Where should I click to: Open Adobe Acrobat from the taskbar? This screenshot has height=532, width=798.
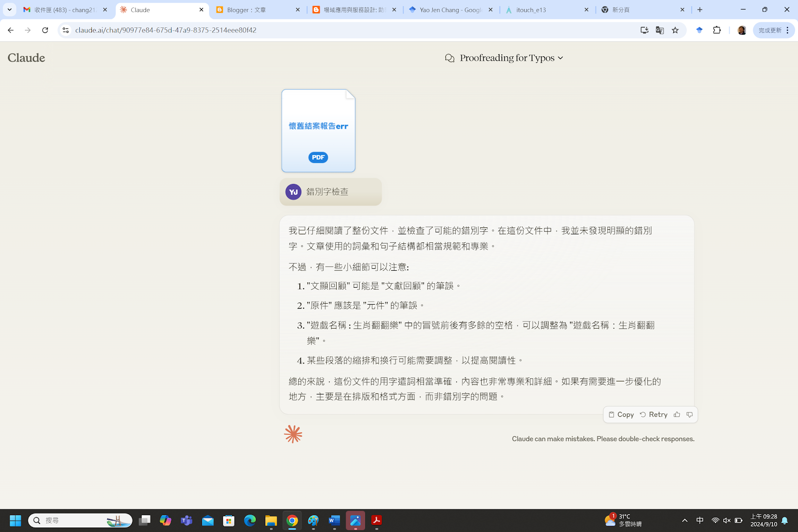(377, 521)
